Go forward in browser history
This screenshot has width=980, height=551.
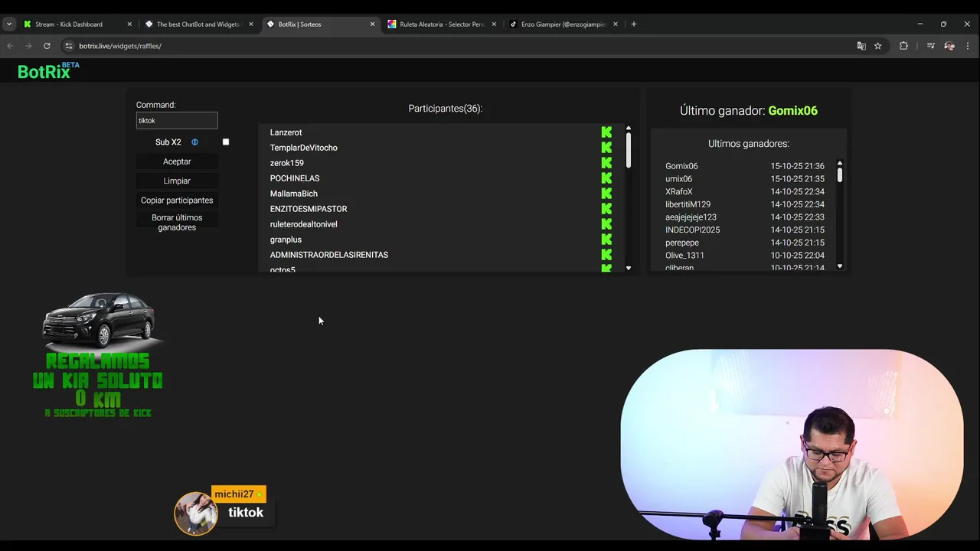tap(28, 46)
